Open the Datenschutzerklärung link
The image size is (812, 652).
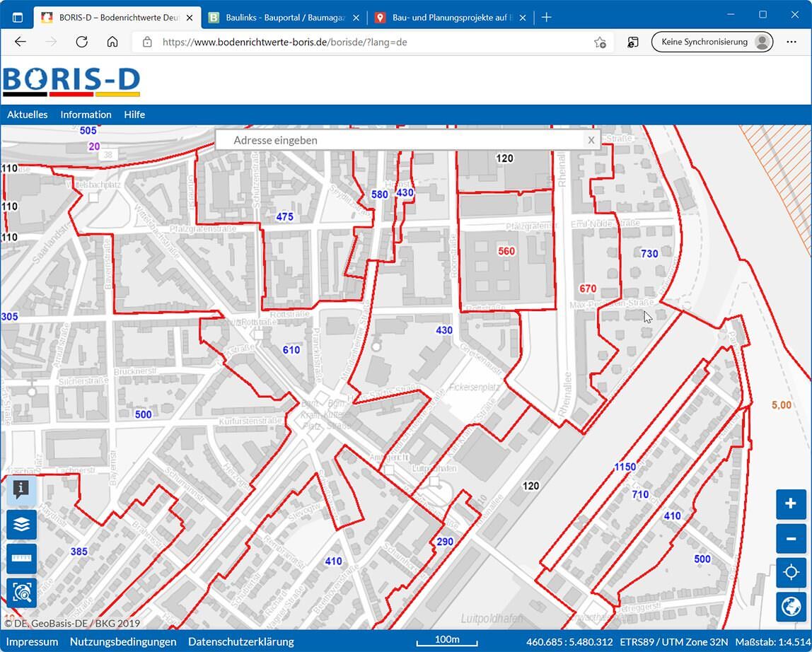(x=240, y=641)
